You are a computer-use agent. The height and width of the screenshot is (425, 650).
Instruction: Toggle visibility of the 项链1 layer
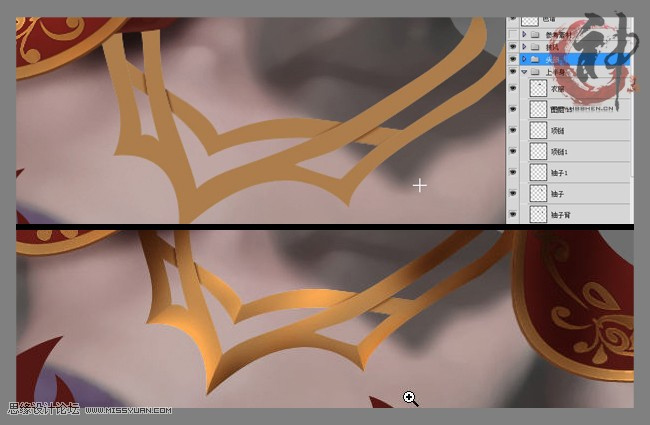513,151
